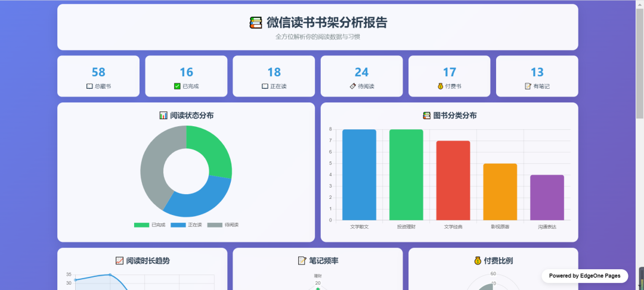Click the green 投资理财 bar

click(406, 174)
